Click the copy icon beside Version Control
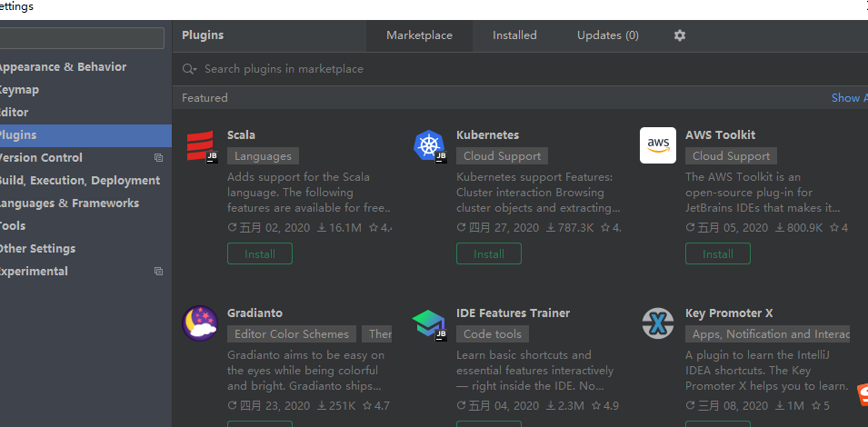This screenshot has height=427, width=868. [x=158, y=158]
